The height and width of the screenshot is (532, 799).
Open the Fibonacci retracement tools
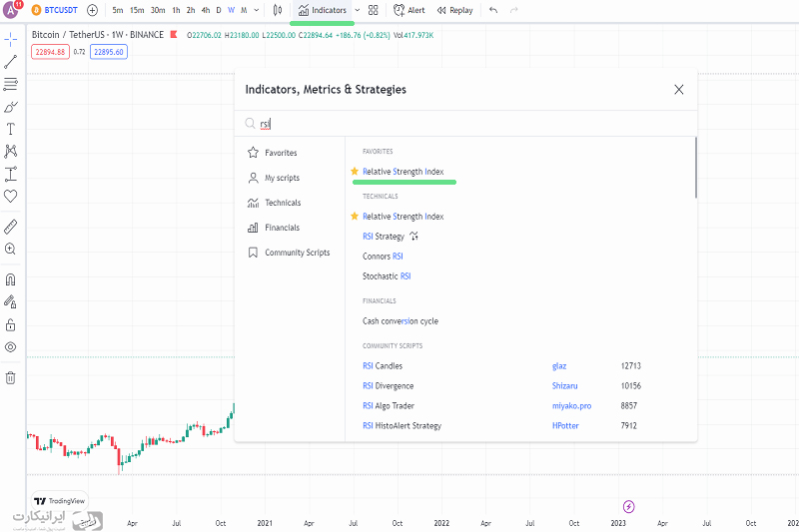coord(10,84)
